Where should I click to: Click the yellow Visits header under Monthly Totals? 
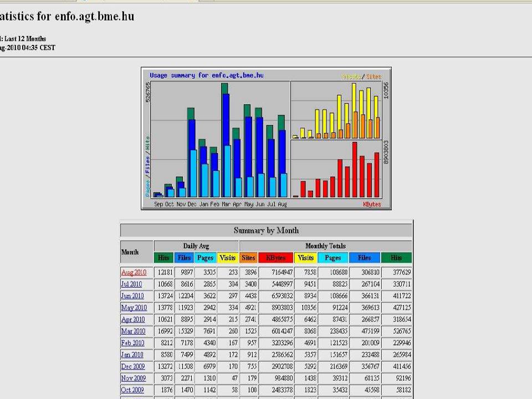click(x=306, y=258)
